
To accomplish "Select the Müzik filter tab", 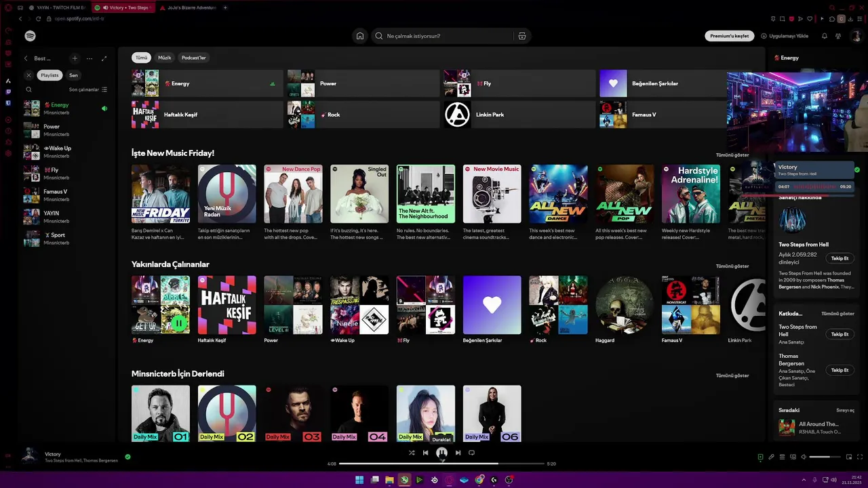I will (165, 58).
